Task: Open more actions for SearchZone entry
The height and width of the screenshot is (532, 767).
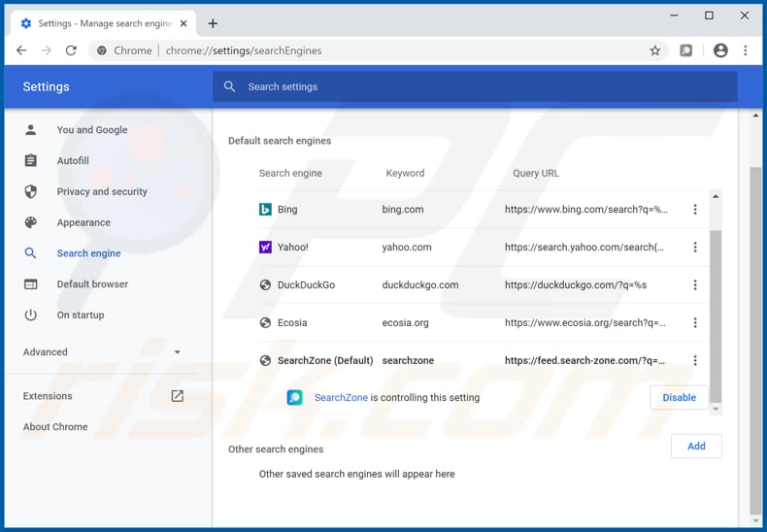Action: [695, 361]
